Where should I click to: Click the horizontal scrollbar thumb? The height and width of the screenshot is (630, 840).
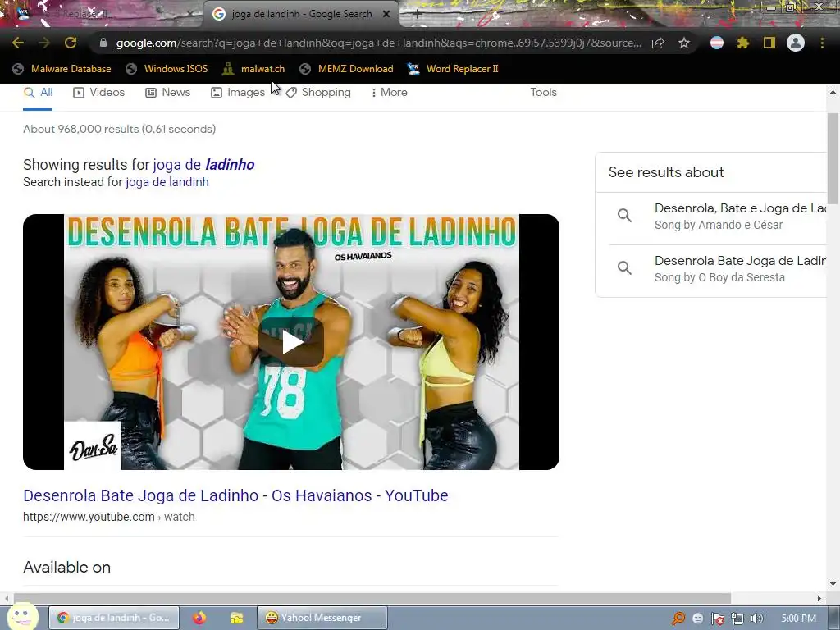pos(372,598)
